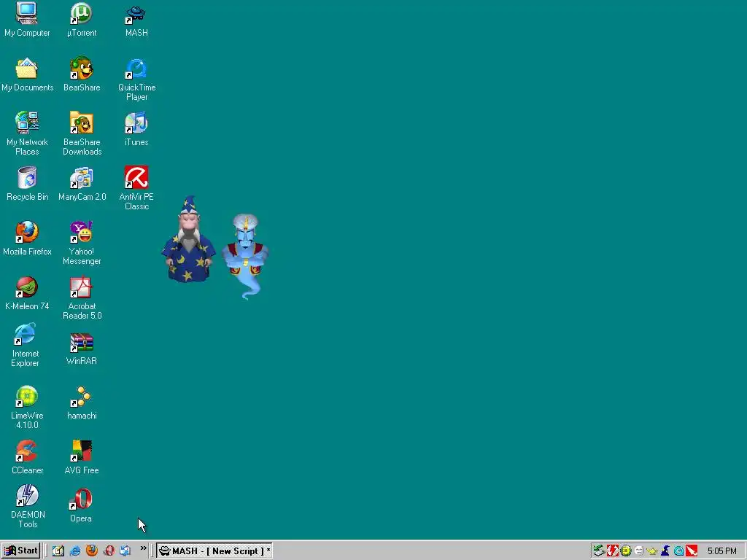
Task: Select the Mozilla Firefox desktop shortcut
Action: pos(27,238)
